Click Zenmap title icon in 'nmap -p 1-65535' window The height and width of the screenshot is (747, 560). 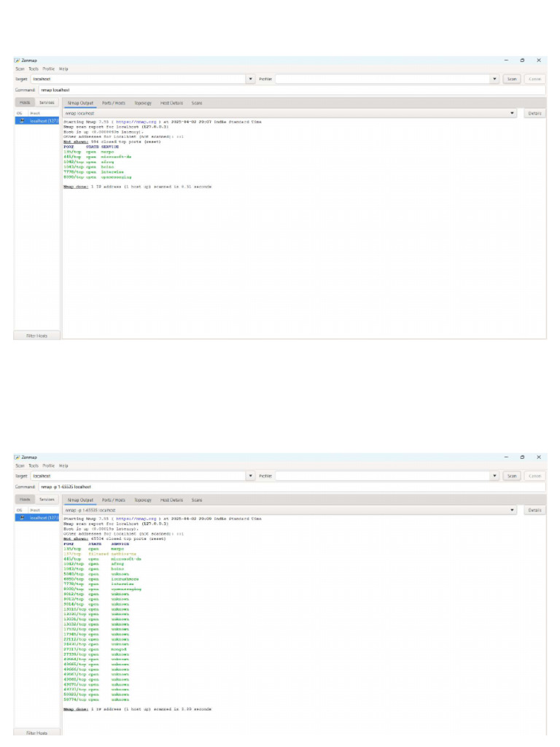pos(17,457)
